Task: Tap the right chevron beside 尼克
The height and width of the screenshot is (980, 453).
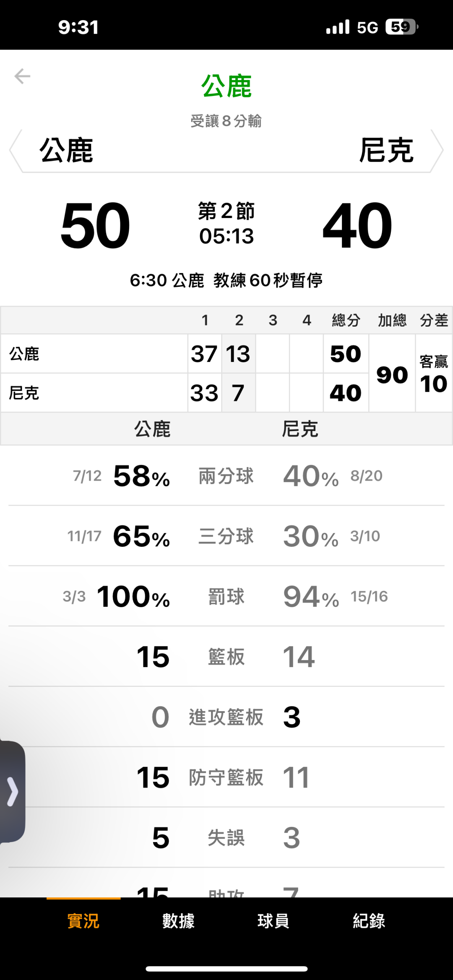Action: point(437,151)
